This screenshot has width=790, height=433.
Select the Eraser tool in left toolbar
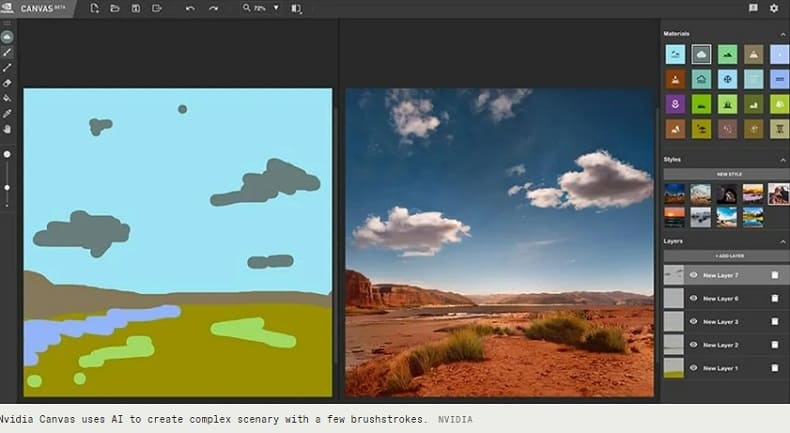pos(7,83)
